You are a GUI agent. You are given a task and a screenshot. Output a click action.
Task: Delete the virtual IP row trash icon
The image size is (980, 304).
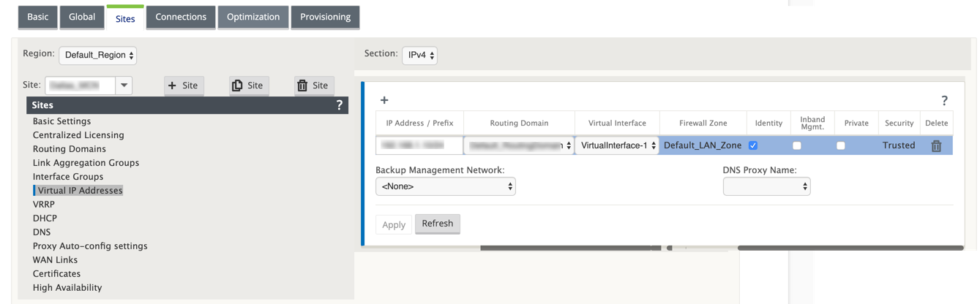point(936,145)
